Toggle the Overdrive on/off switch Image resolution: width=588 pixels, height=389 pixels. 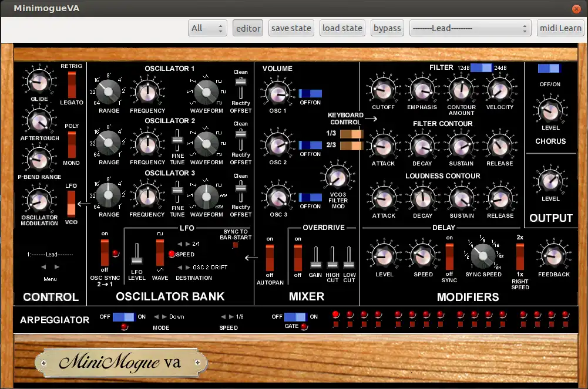(x=298, y=258)
